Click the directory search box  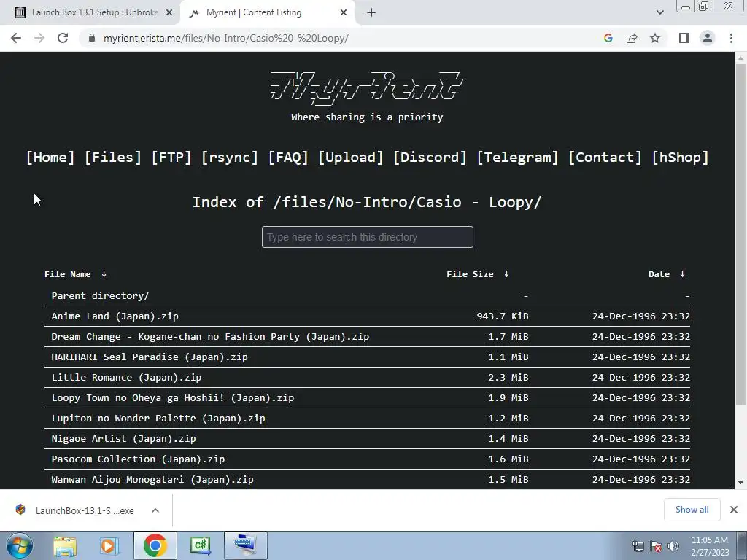pos(368,237)
